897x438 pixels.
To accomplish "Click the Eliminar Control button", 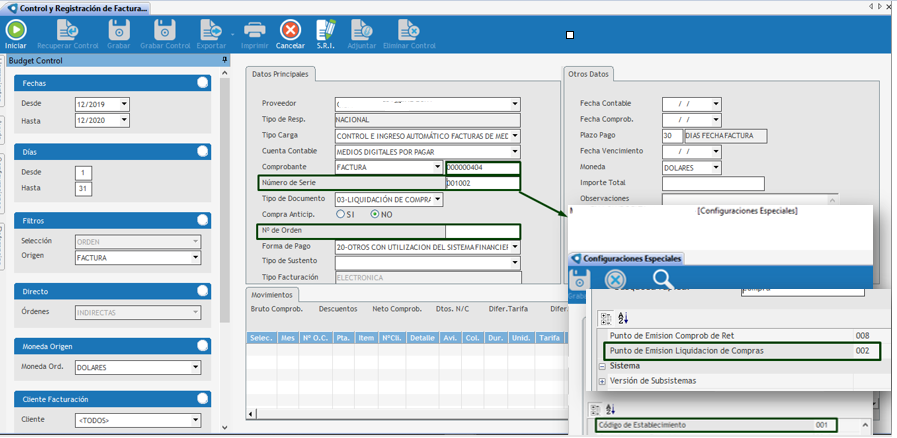I will coord(410,30).
